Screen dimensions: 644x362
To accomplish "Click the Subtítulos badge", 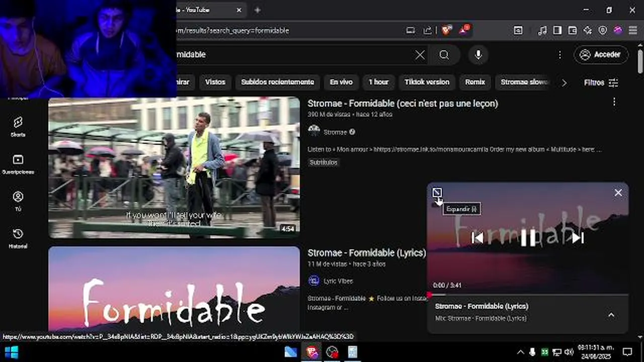I will 324,162.
